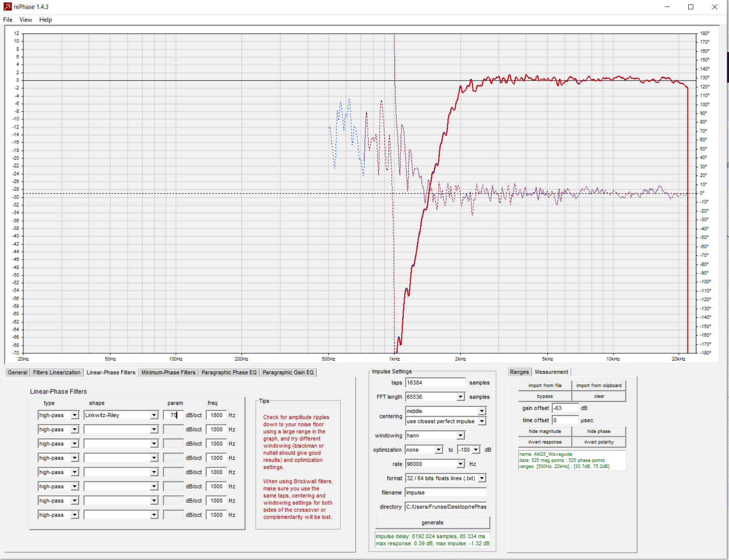
Task: Open the Paragraphic Gain EQ tab
Action: click(288, 372)
